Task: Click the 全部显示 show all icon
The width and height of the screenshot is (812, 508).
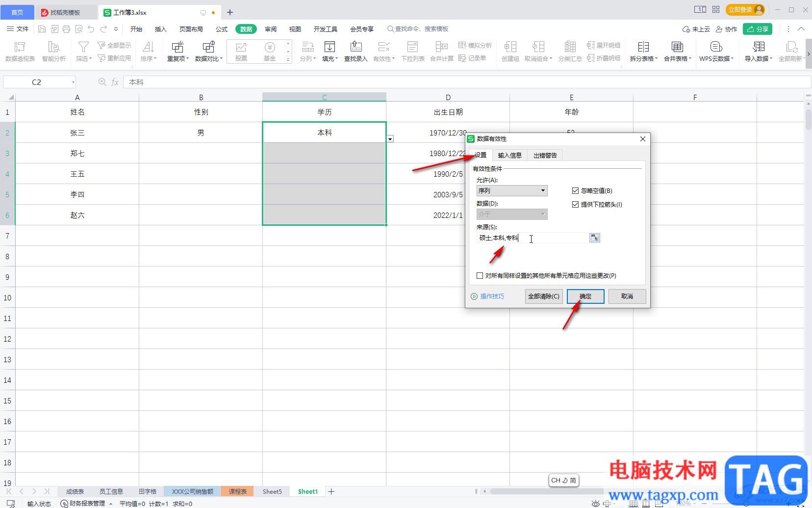Action: point(114,45)
